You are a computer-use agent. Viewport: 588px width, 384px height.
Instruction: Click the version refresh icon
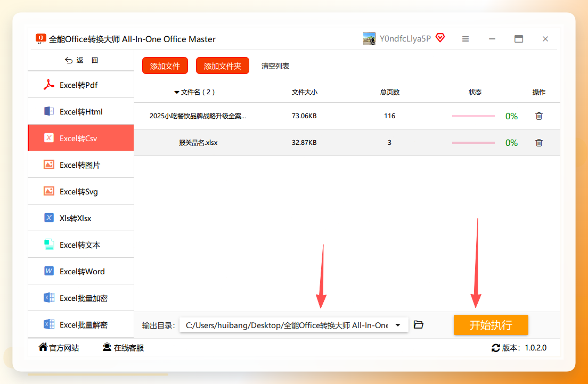(x=496, y=348)
